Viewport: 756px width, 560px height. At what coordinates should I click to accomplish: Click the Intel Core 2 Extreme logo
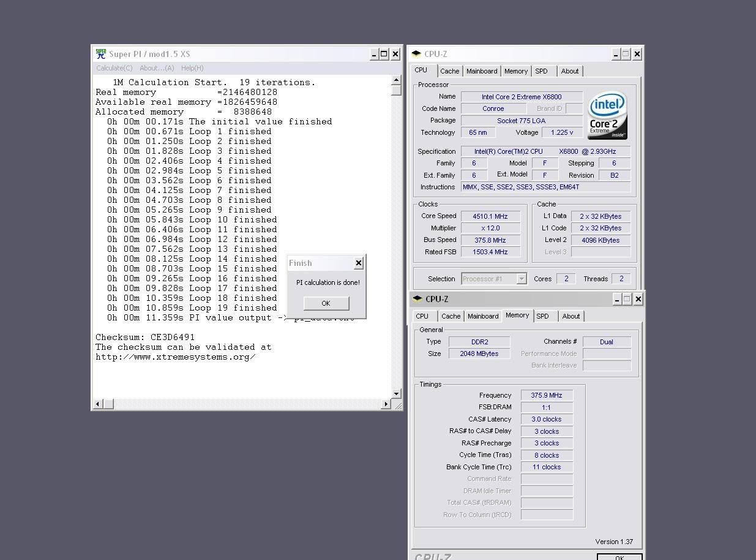click(607, 115)
